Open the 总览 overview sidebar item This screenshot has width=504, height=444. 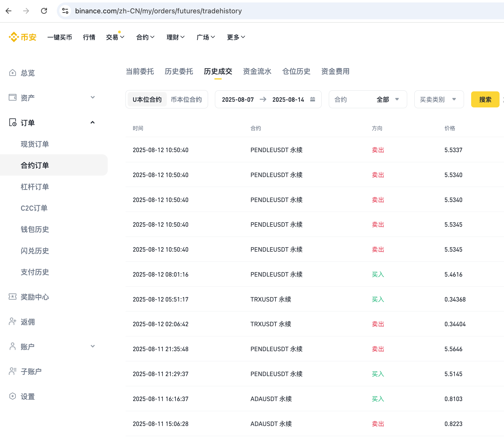(x=28, y=73)
